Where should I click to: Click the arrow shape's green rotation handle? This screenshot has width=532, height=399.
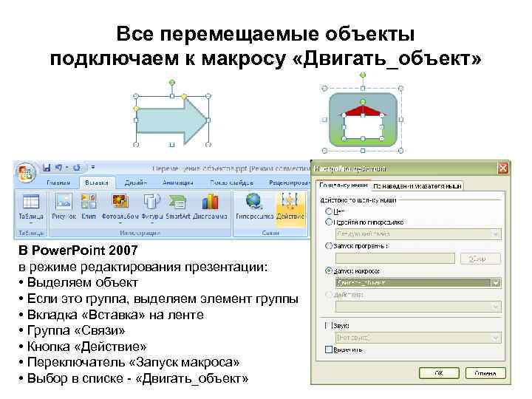(x=172, y=82)
